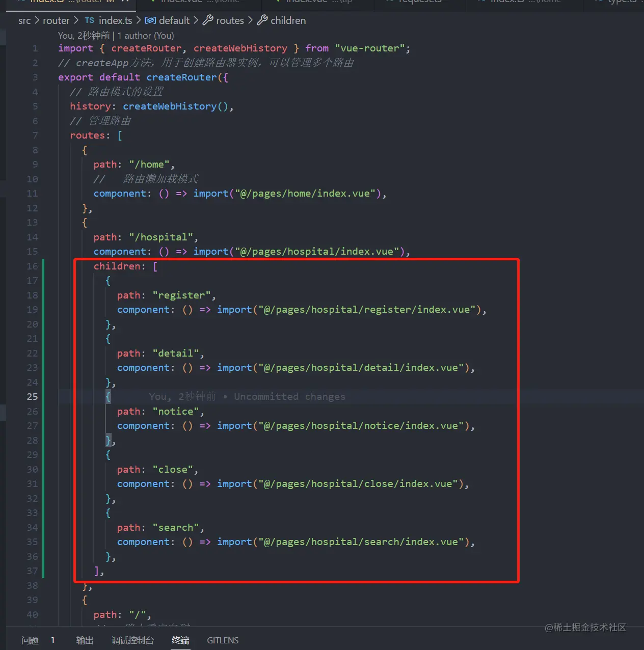Click createRouter in export default line
Screen dimensions: 644x650
pyautogui.click(x=181, y=77)
